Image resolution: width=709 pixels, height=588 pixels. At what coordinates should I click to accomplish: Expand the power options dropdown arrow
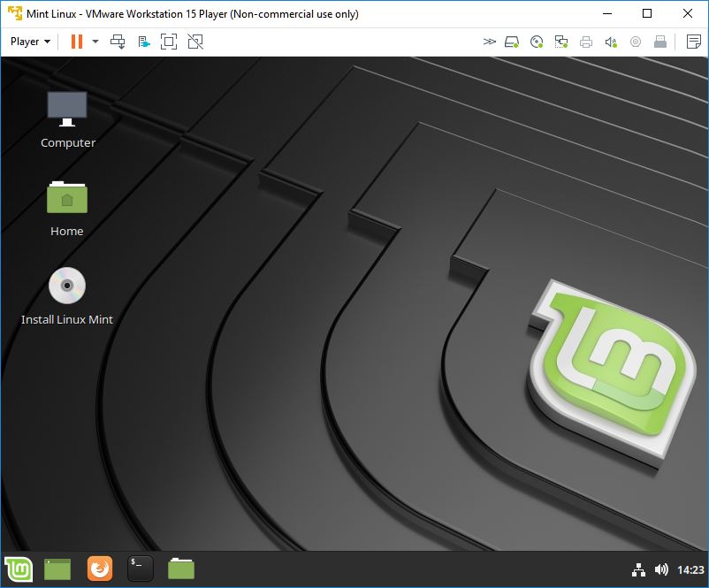(95, 42)
